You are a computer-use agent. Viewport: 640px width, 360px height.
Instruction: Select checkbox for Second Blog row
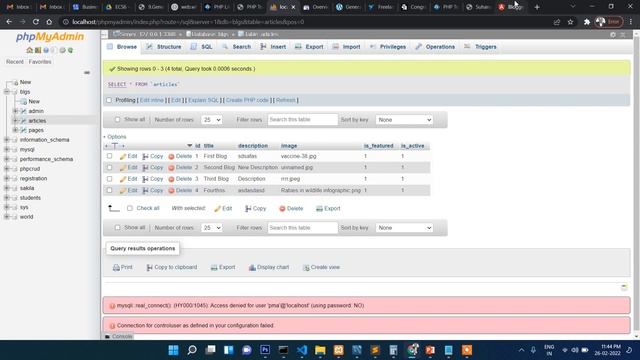(x=109, y=167)
